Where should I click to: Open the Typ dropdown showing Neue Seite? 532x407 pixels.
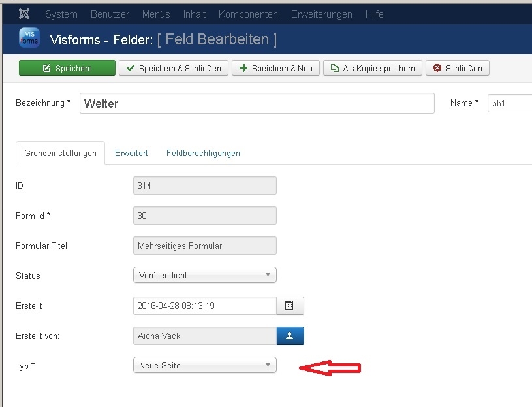[205, 365]
